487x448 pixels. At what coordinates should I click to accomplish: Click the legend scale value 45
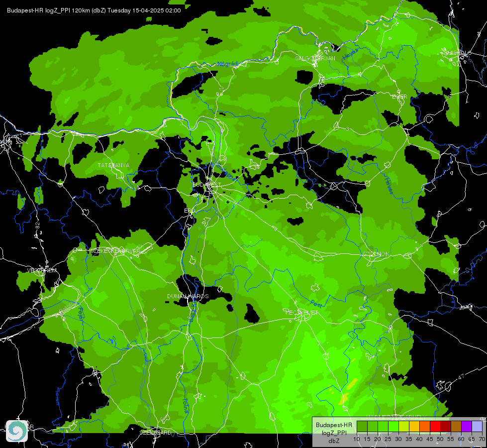coord(430,440)
